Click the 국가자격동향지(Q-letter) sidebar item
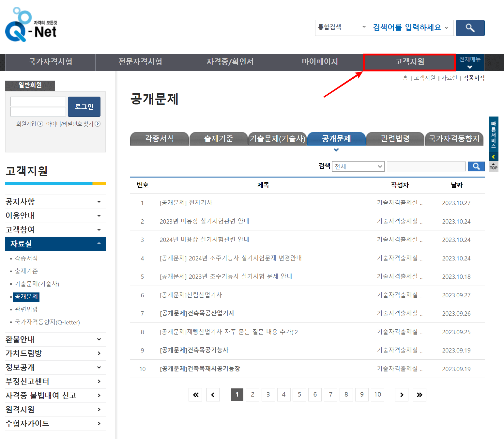This screenshot has width=504, height=439. coord(47,322)
